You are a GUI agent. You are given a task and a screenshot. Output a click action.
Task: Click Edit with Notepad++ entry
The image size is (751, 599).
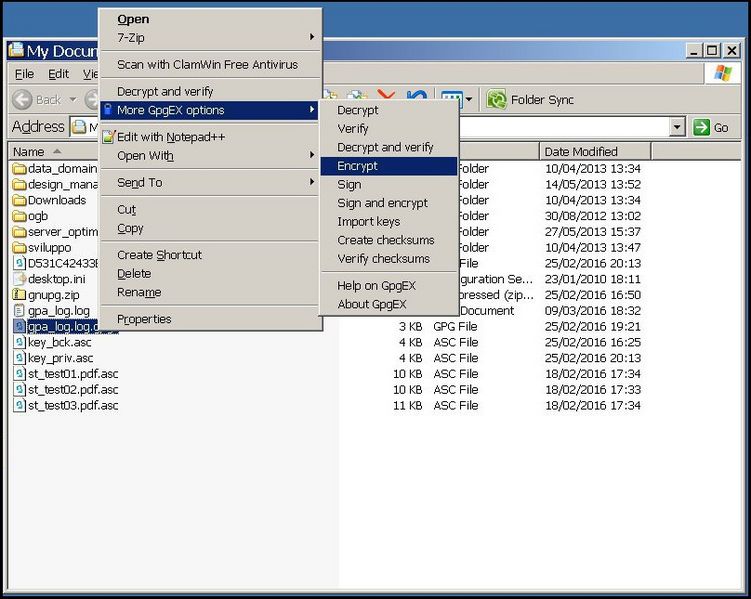210,137
